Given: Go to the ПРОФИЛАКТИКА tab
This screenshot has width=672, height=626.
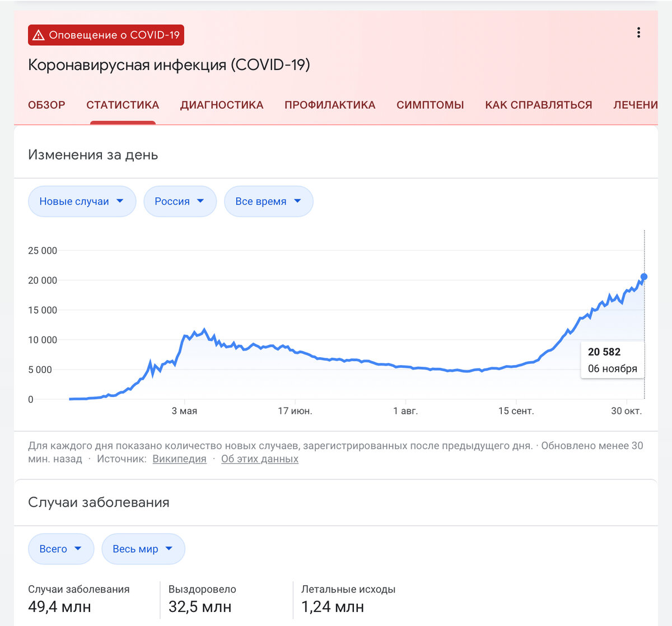Looking at the screenshot, I should point(330,105).
